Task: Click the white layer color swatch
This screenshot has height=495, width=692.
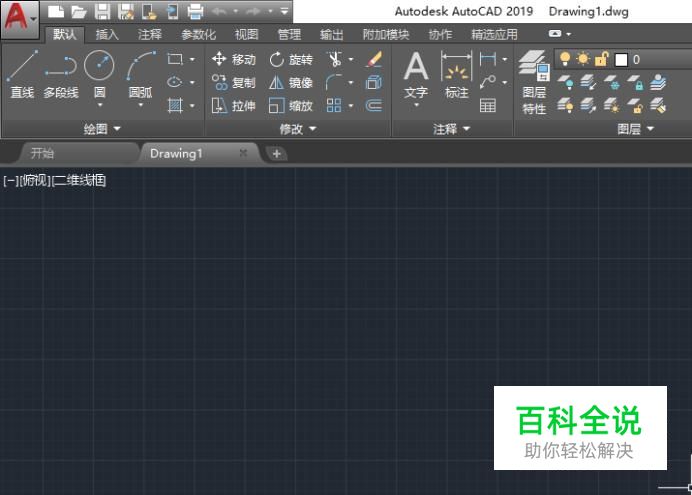Action: (621, 60)
